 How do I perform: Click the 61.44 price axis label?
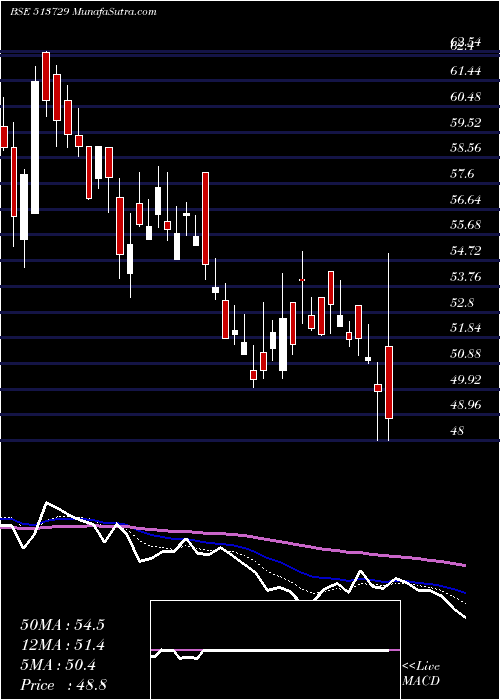click(466, 71)
